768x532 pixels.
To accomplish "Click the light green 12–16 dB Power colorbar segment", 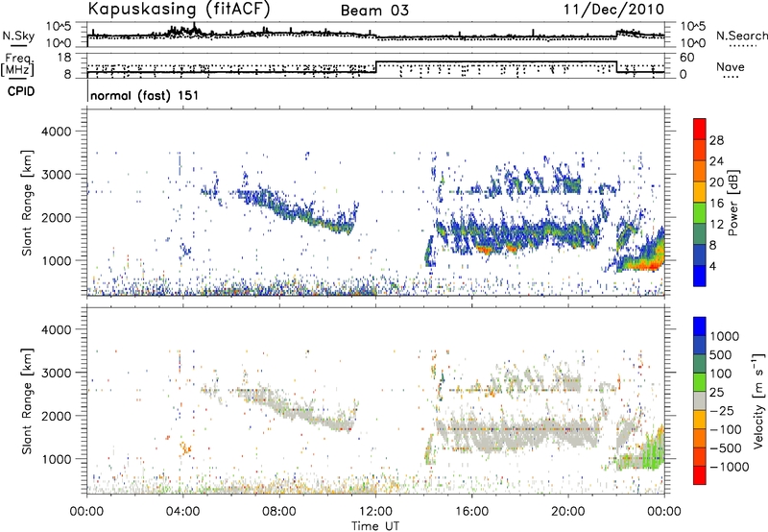I will 700,213.
